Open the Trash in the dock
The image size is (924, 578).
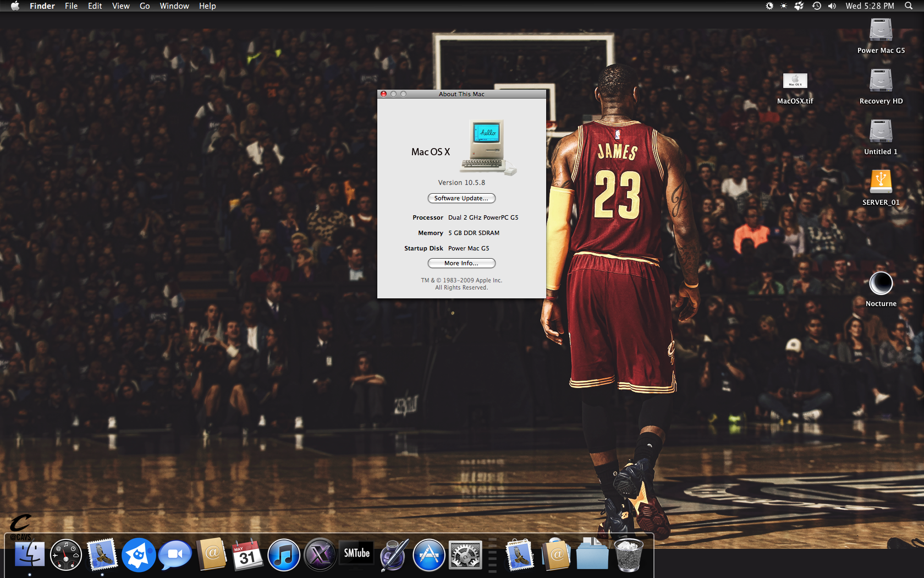pos(628,555)
